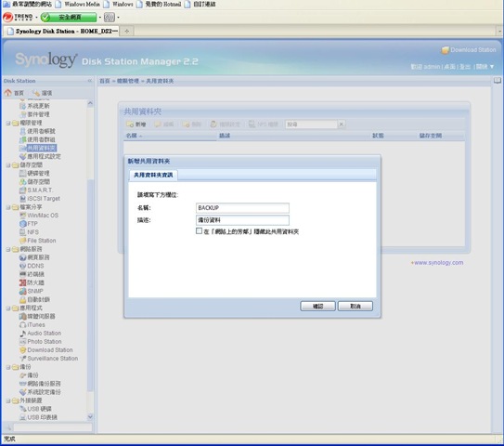Collapse 網路服務 folder group

pos(8,249)
